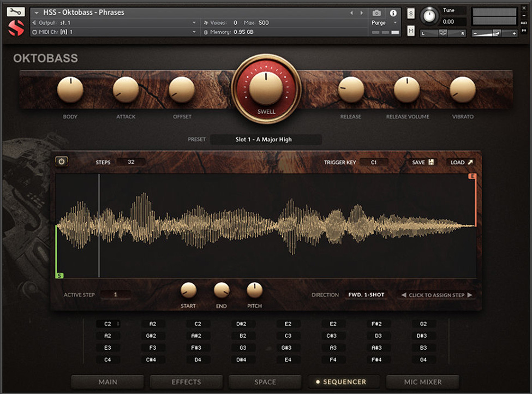Viewport: 532px width, 394px height.
Task: Click the VIBRATO knob
Action: [463, 89]
